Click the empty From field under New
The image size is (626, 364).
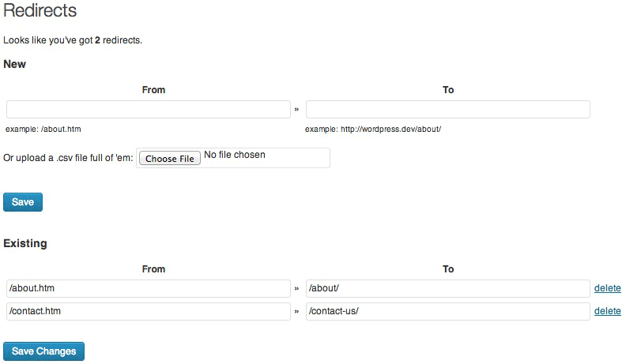[148, 109]
